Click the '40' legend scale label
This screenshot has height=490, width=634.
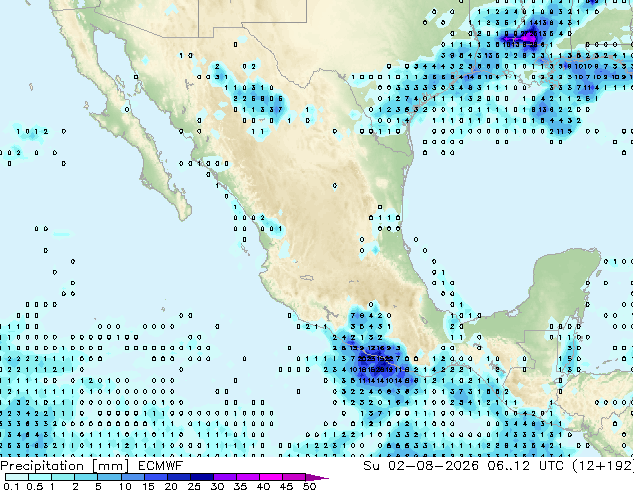[263, 486]
